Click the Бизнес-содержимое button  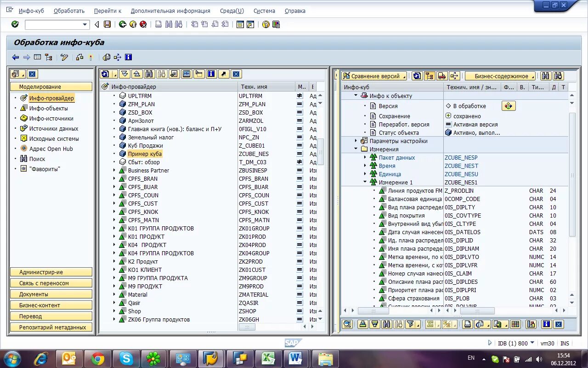[501, 76]
